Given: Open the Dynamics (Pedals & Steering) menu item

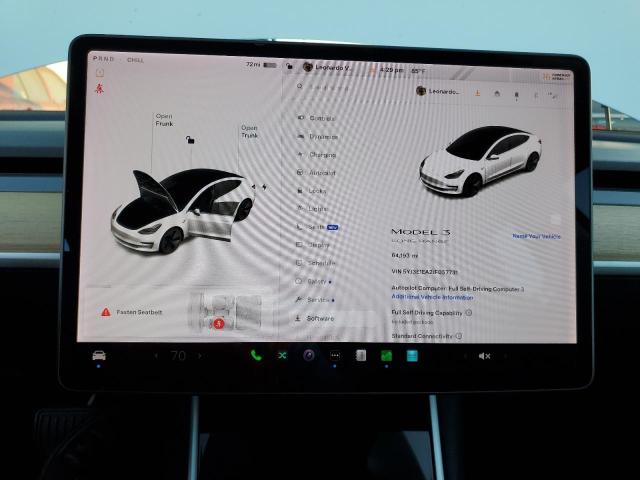Looking at the screenshot, I should 318,137.
